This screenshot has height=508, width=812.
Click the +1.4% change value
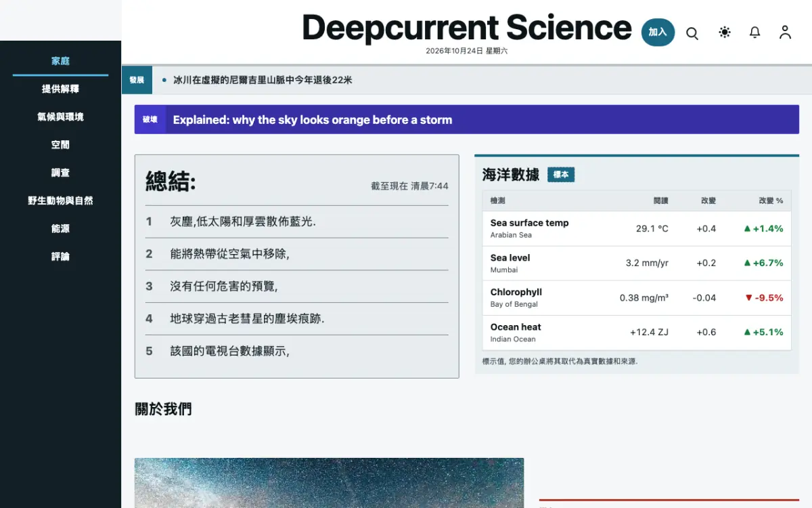tap(763, 228)
